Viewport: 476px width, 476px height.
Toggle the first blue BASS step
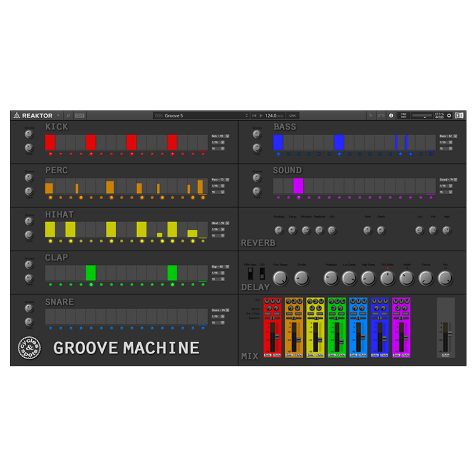[x=278, y=142]
